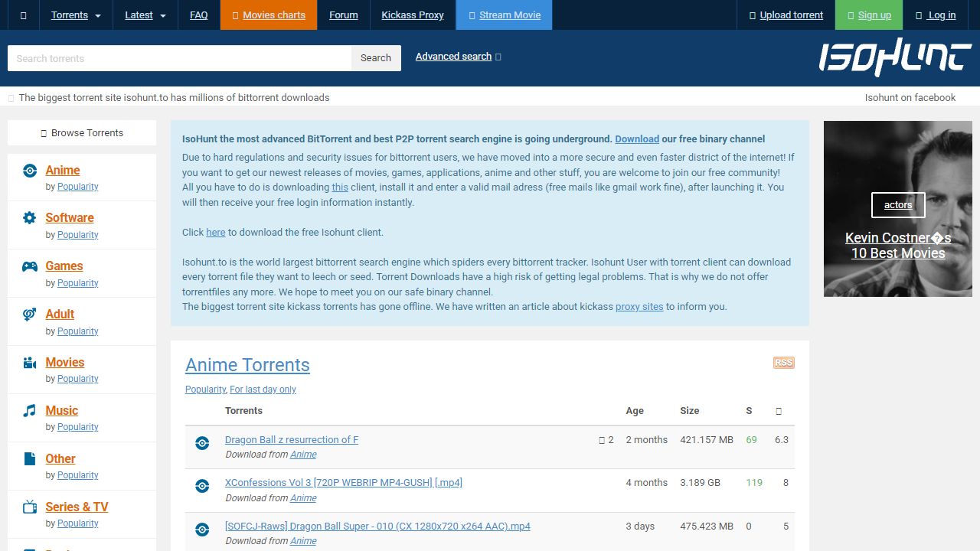This screenshot has width=980, height=551.
Task: Open the Software category link
Action: (70, 218)
